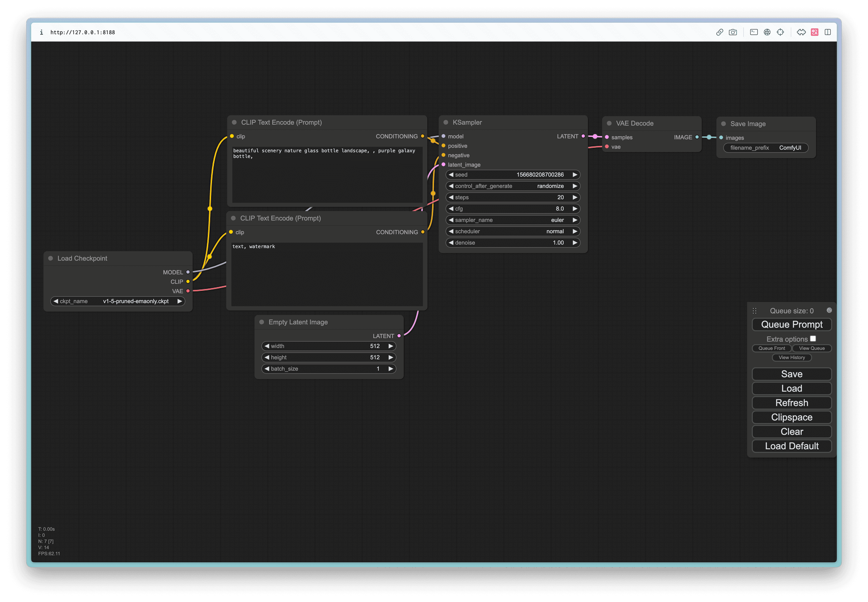Toggle the split view sidebar icon

828,32
